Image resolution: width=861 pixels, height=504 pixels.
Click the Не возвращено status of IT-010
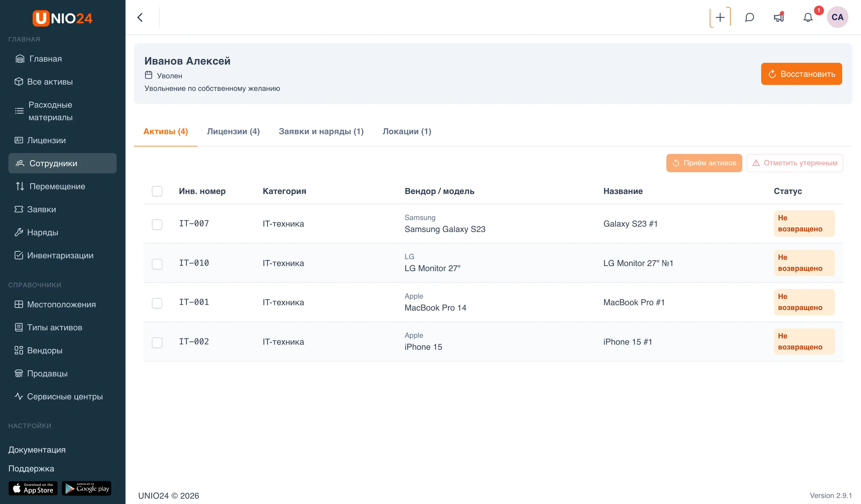(x=804, y=263)
